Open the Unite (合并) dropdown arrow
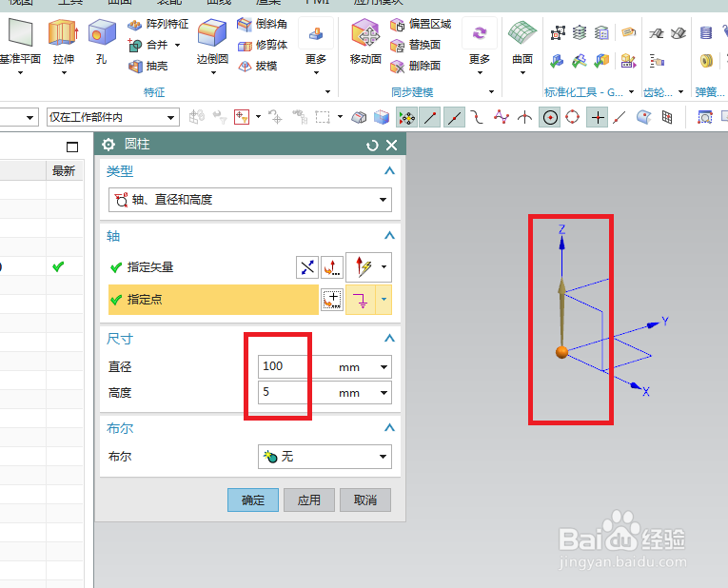Image resolution: width=728 pixels, height=588 pixels. (x=177, y=45)
